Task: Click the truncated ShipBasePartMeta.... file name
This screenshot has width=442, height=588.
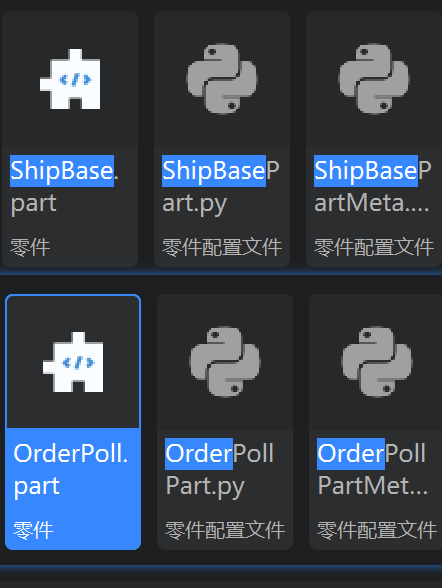Action: (373, 187)
